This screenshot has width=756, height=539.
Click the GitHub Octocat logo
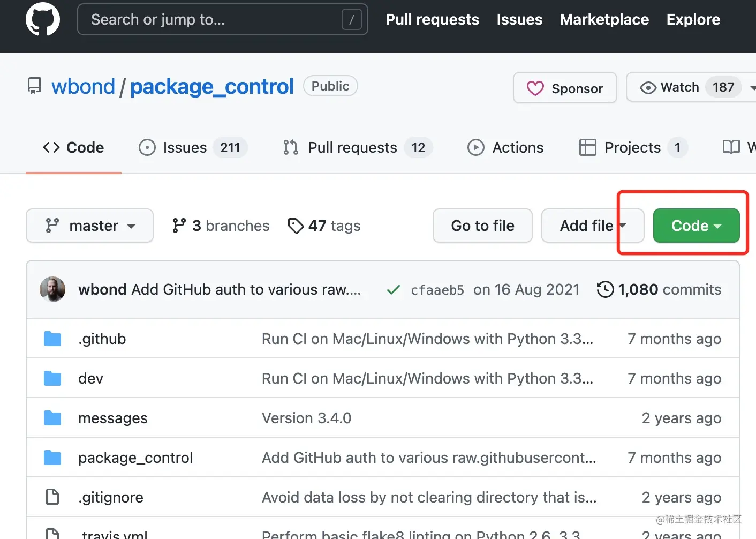43,19
